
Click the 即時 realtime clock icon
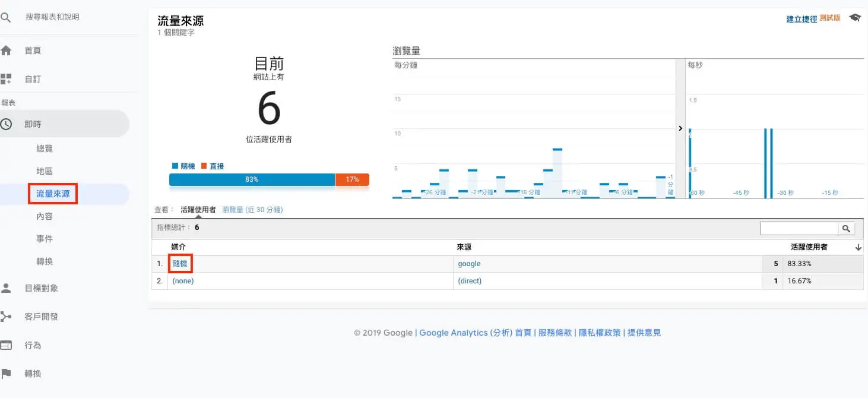(x=6, y=124)
